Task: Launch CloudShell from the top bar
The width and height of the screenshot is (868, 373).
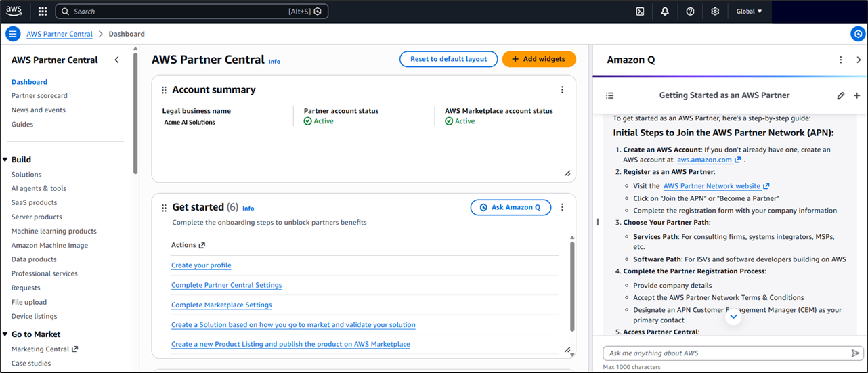Action: (x=640, y=12)
